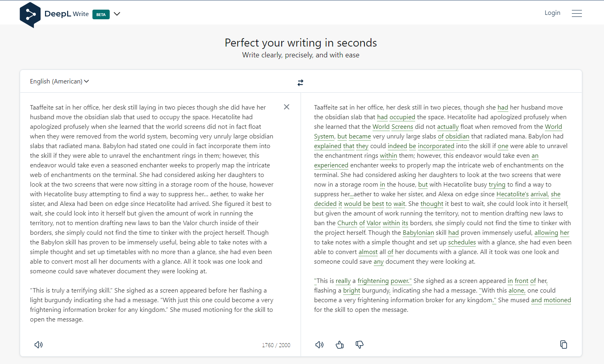The image size is (604, 364).
Task: Click the underlined word "experienced" for alternatives
Action: click(x=331, y=165)
